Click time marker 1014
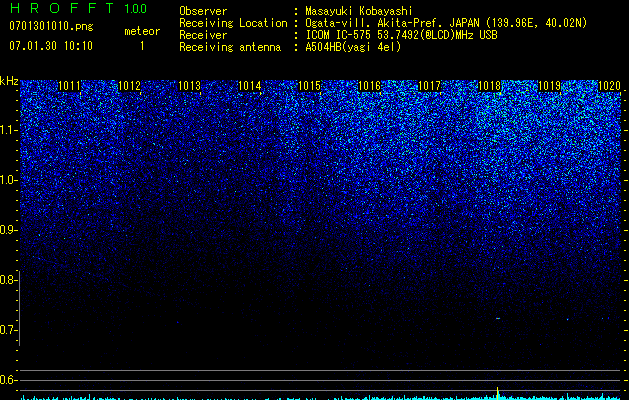Viewport: 629px width, 400px height. [x=250, y=86]
